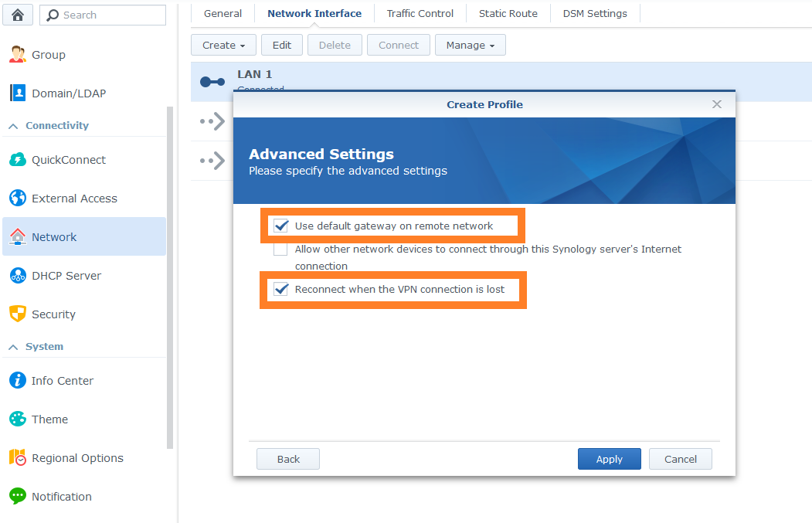812x523 pixels.
Task: Switch to the General tab
Action: (223, 13)
